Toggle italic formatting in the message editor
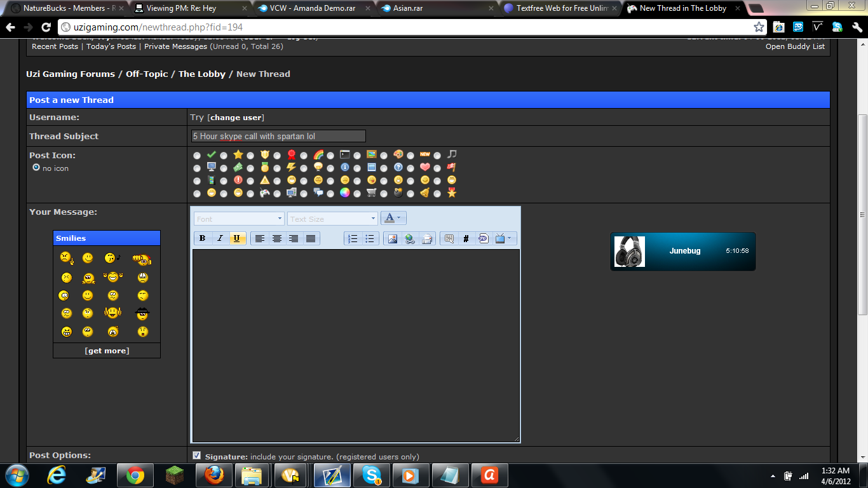The width and height of the screenshot is (868, 488). pyautogui.click(x=220, y=239)
